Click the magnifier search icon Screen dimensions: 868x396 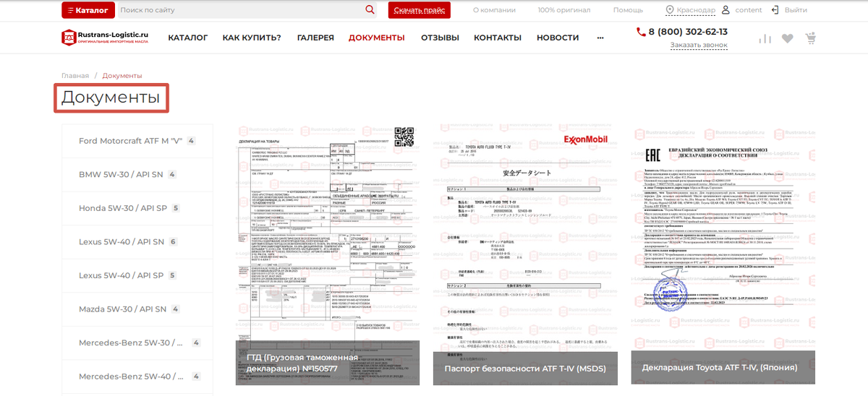click(370, 10)
